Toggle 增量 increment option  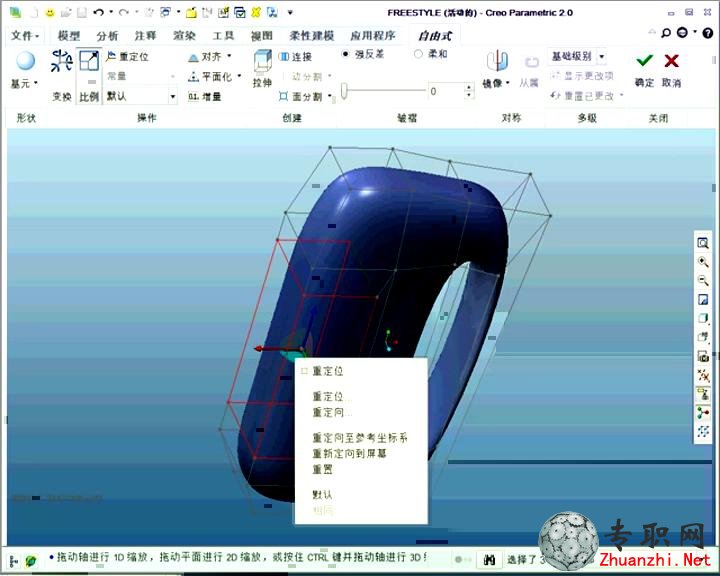(205, 96)
